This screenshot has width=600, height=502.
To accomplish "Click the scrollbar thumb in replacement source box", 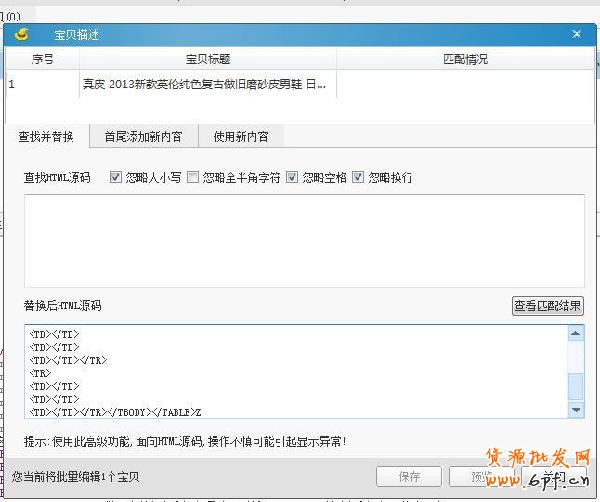I will coord(576,388).
